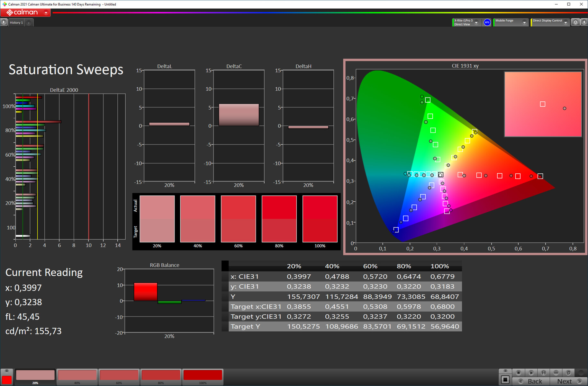
Task: Click the large black square pattern button
Action: click(505, 380)
